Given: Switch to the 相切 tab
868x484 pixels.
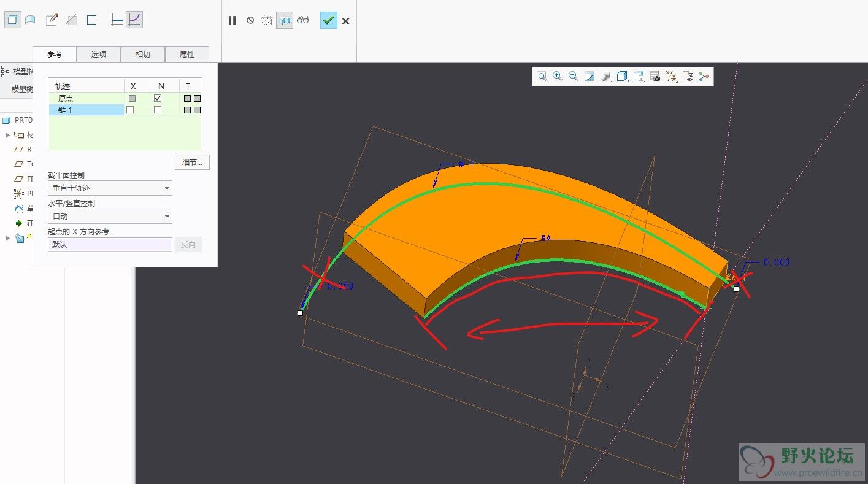Looking at the screenshot, I should (x=143, y=54).
